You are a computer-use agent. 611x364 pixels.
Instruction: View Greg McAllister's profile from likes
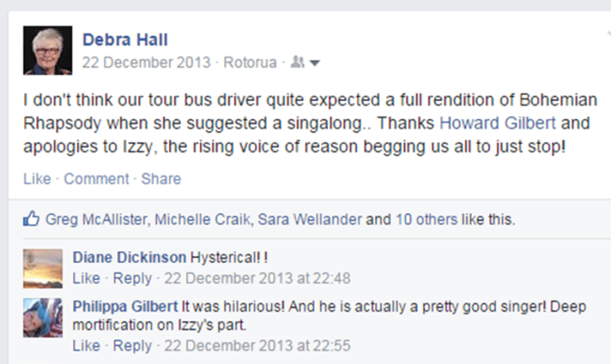[99, 218]
